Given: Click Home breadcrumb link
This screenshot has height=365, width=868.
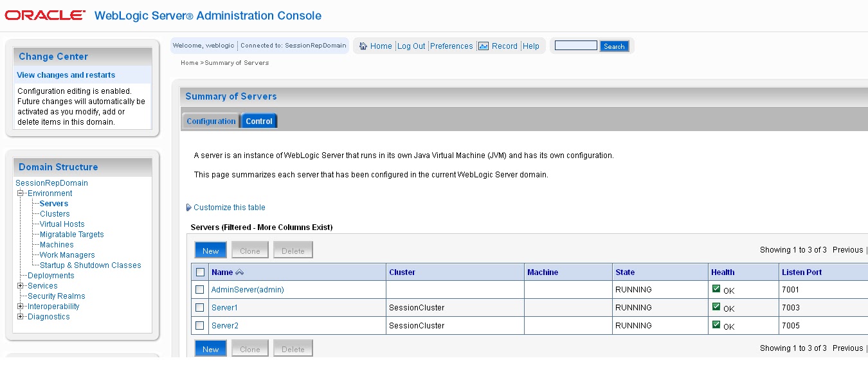Looking at the screenshot, I should 190,63.
